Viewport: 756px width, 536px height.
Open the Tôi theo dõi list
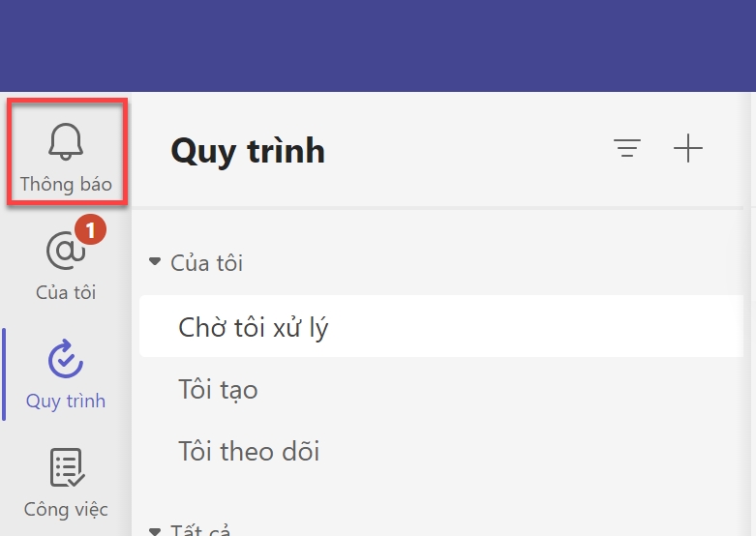pos(249,451)
